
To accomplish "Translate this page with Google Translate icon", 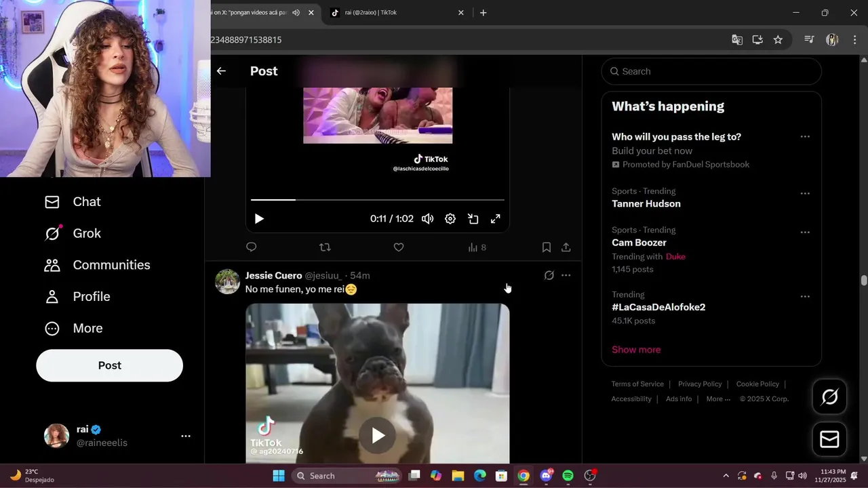I will pyautogui.click(x=737, y=40).
